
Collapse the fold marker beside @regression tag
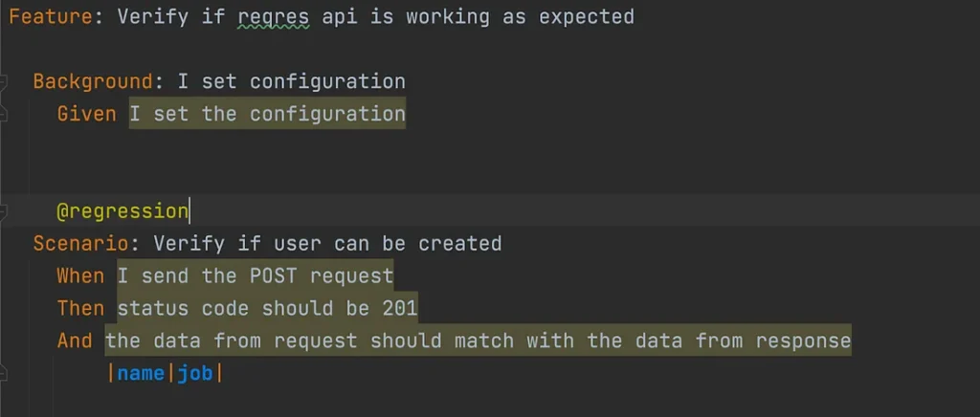tap(3, 211)
